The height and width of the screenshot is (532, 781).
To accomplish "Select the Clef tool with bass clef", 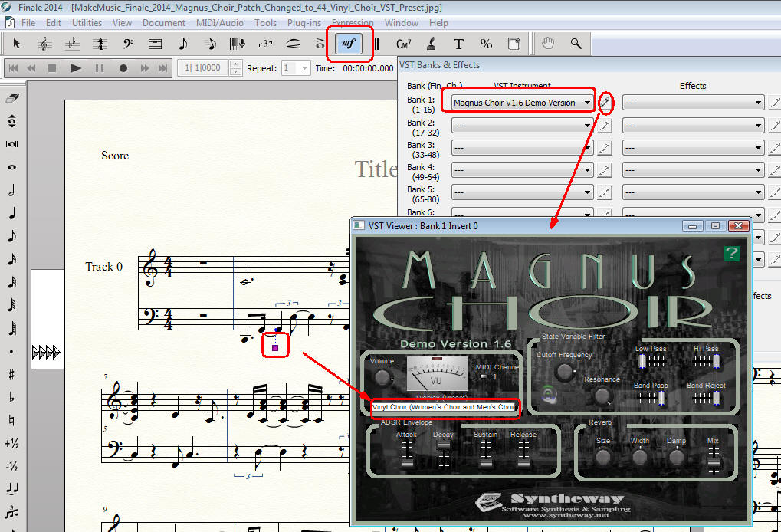I will [127, 44].
